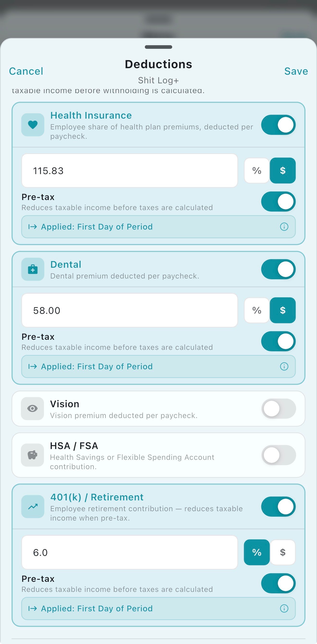Switch 401(k) contribution to dollar mode

(x=283, y=552)
